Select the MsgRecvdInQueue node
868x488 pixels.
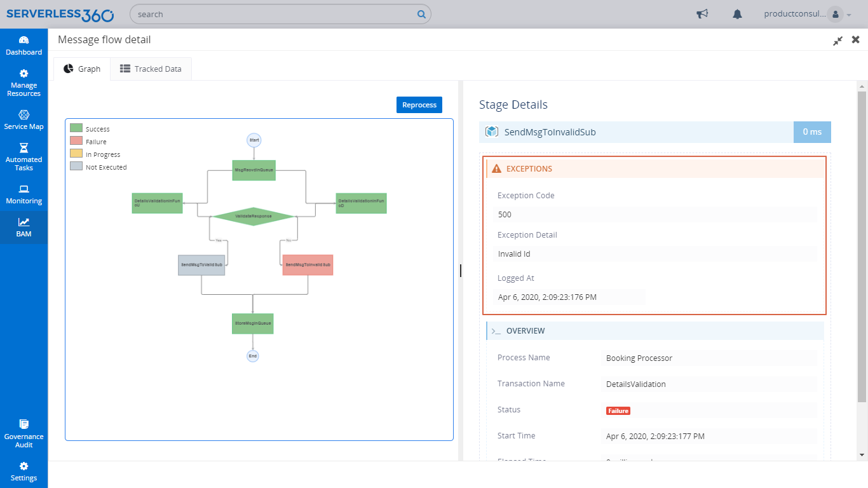[x=254, y=170]
